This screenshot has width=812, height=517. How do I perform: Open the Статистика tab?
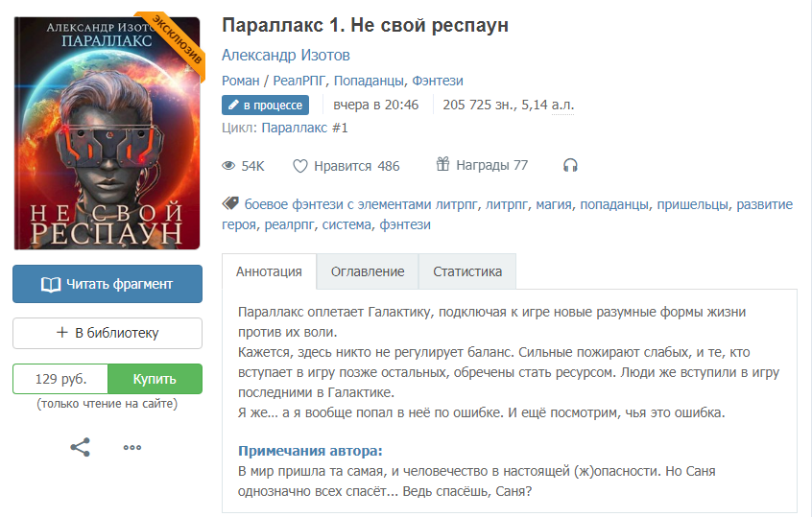(x=467, y=271)
